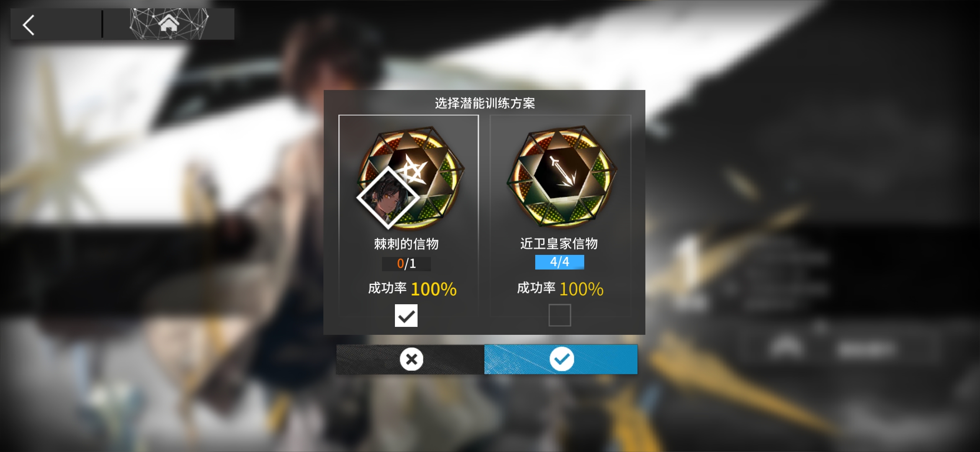
Task: Click the 选择潜能训练方案 dialog title
Action: point(485,103)
